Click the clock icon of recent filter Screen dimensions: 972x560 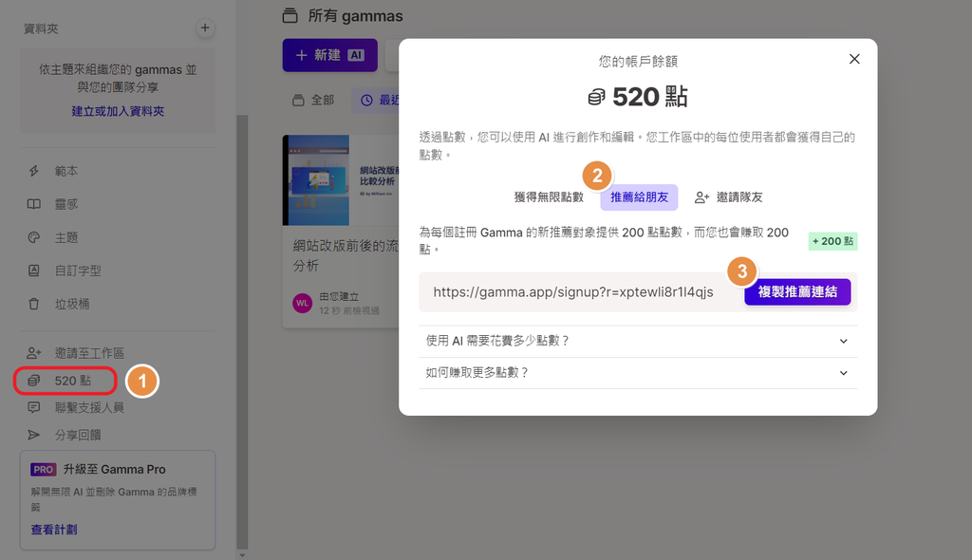tap(367, 100)
